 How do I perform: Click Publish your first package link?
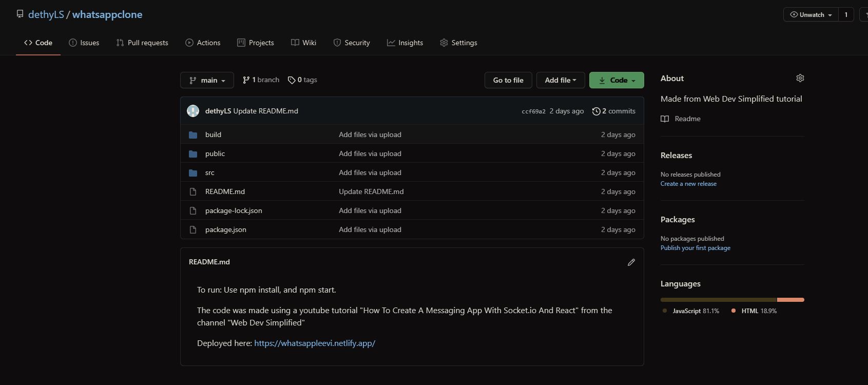pyautogui.click(x=696, y=248)
